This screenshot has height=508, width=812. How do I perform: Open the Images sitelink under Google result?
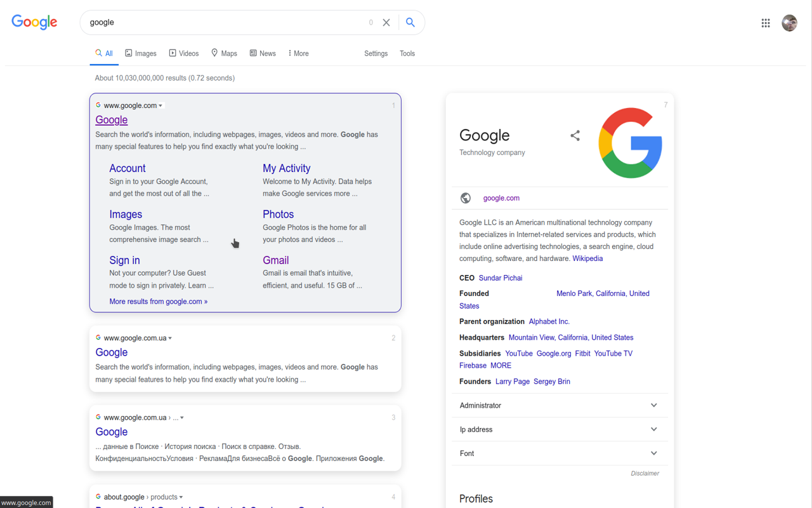[126, 214]
